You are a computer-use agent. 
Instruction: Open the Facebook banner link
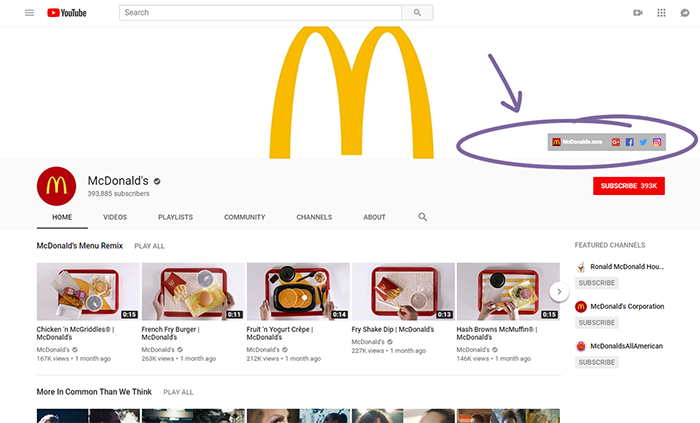(629, 142)
